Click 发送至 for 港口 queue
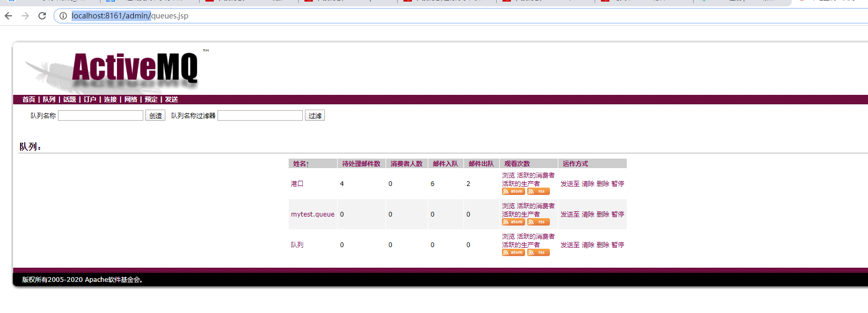The image size is (868, 313). coord(570,184)
